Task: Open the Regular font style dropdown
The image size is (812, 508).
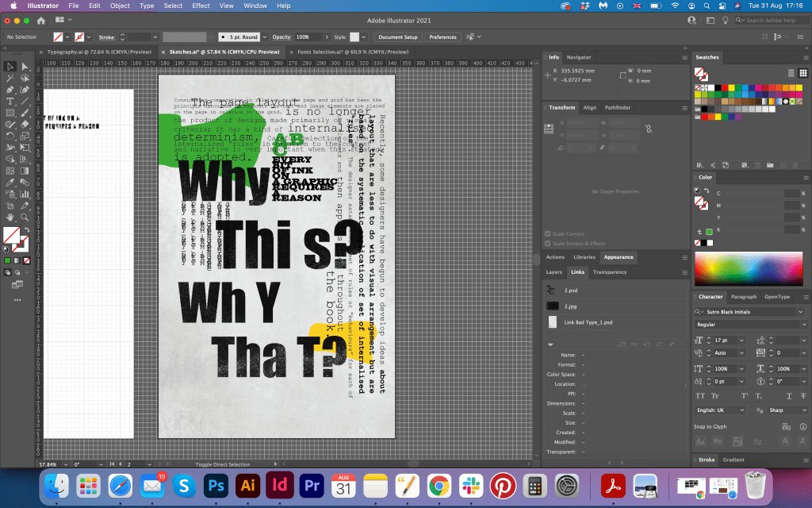Action: pyautogui.click(x=805, y=325)
